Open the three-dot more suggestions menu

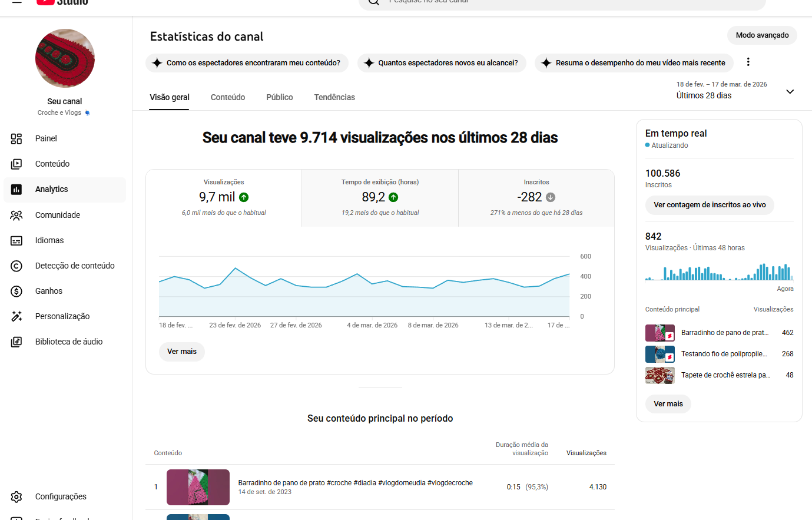(x=748, y=62)
